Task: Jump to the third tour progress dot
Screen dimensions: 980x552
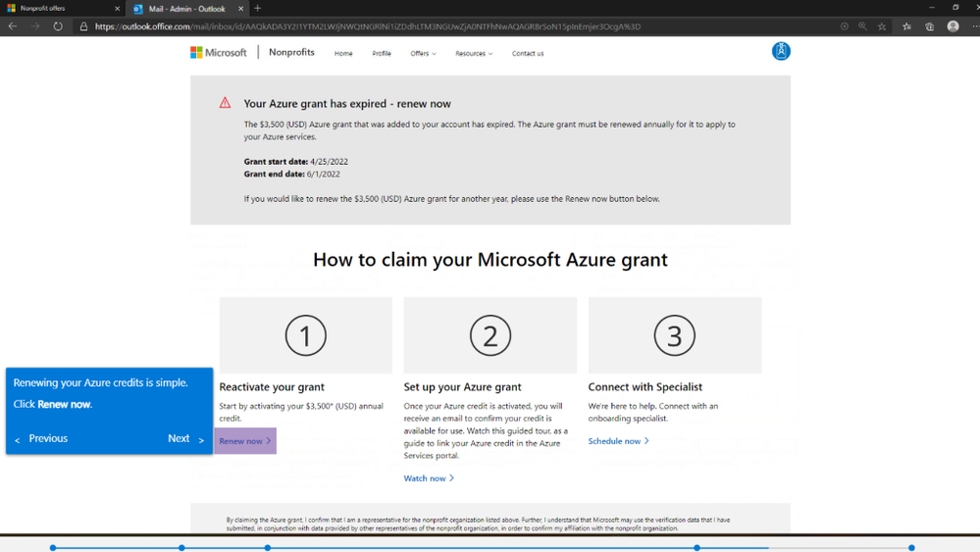Action: [x=268, y=548]
